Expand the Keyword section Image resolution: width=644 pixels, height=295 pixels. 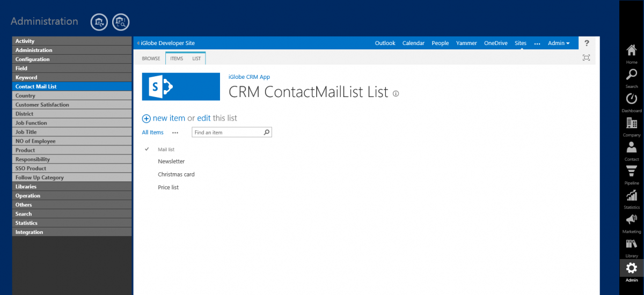pos(72,77)
